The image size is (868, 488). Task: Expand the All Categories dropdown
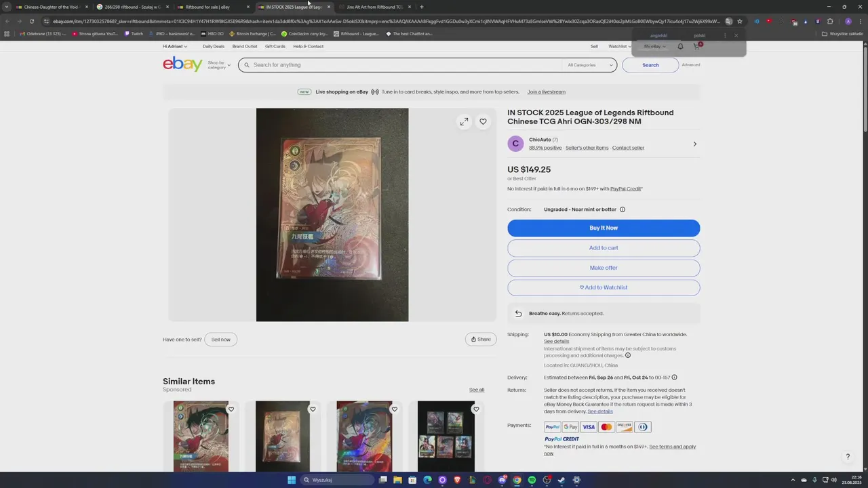pos(590,65)
